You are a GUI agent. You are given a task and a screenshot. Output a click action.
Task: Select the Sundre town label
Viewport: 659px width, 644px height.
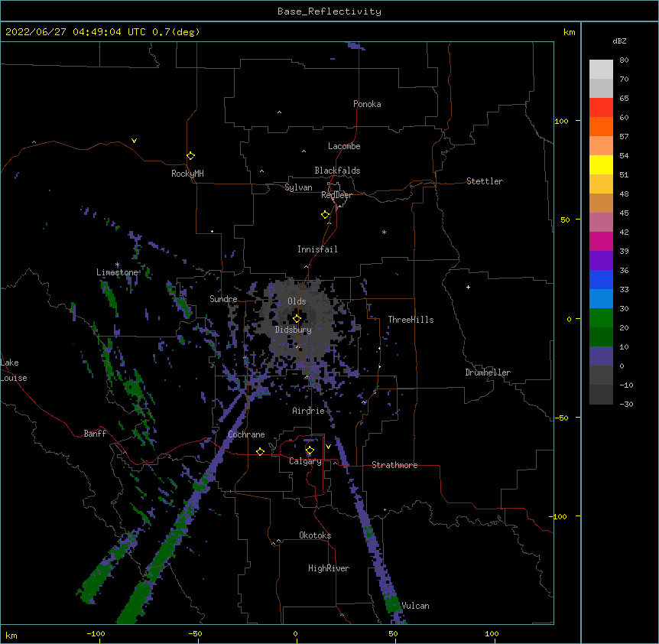point(223,299)
